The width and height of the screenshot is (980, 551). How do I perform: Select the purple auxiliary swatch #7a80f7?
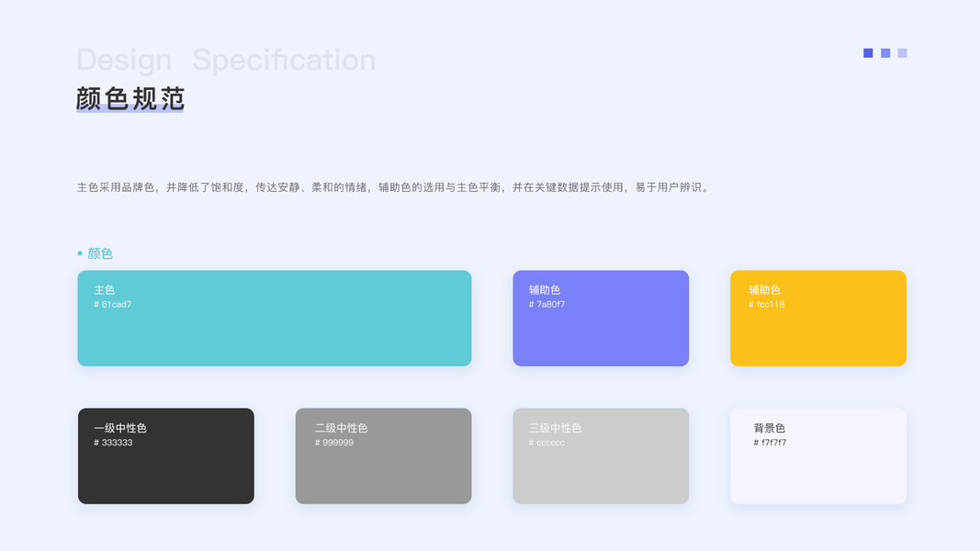(x=601, y=318)
